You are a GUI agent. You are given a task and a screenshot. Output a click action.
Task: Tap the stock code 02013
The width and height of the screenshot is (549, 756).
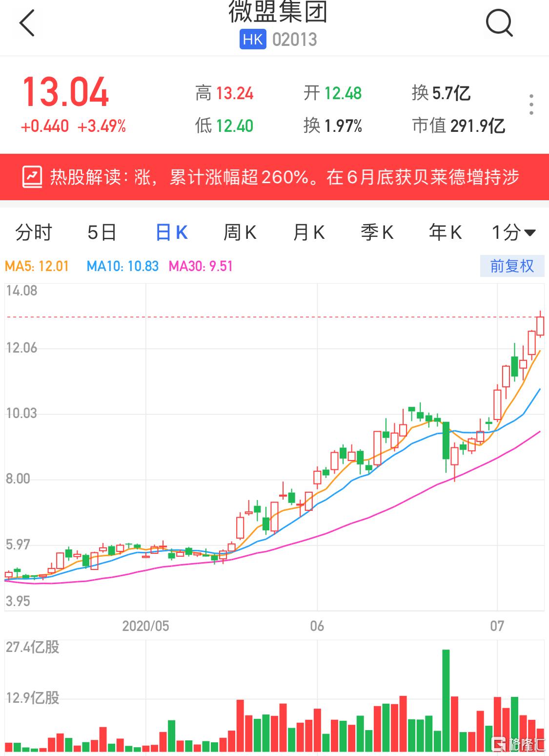[x=295, y=40]
